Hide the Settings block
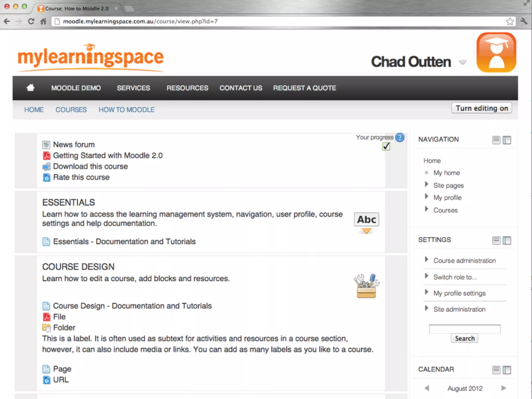The height and width of the screenshot is (399, 532). pos(496,240)
